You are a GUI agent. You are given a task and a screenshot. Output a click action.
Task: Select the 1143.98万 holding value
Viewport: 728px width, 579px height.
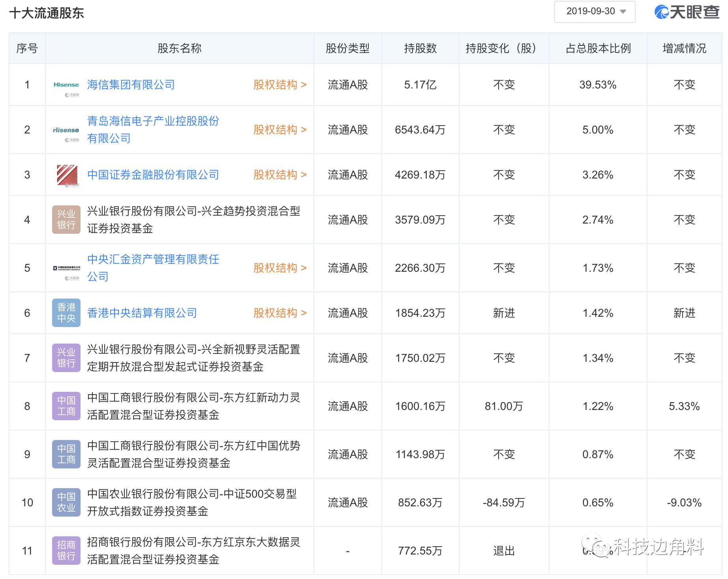(420, 455)
